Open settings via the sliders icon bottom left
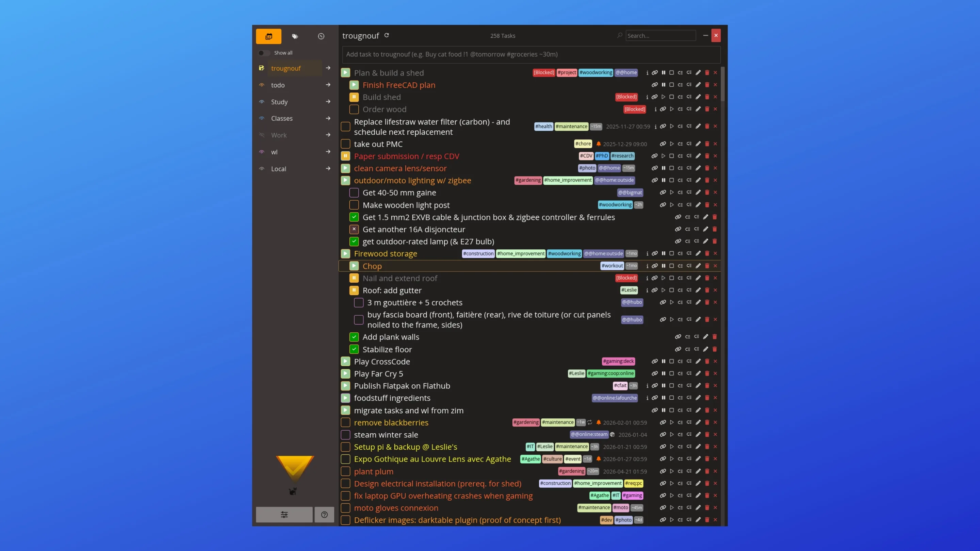The height and width of the screenshot is (551, 980). [x=284, y=514]
